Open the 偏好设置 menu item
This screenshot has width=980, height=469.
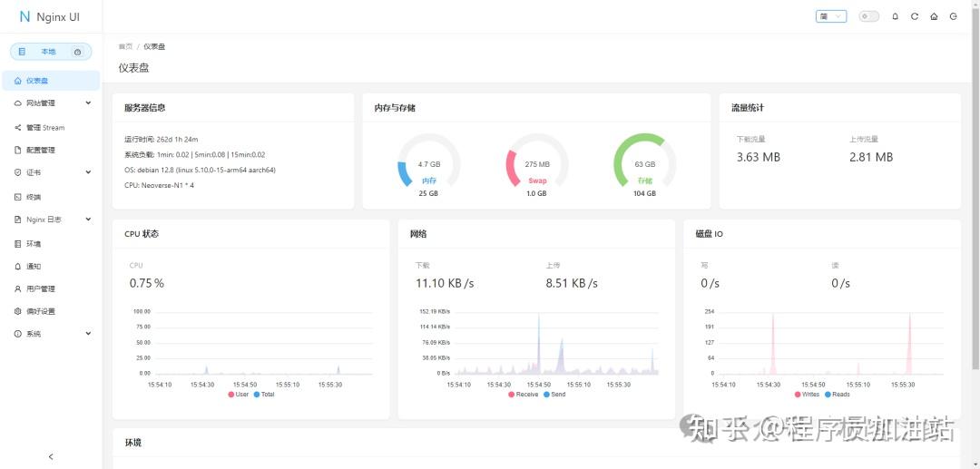tap(51, 311)
